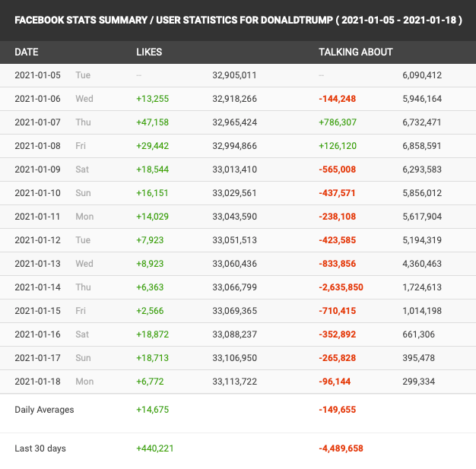Select the 2021-01-18 date cell
Screen dimensions: 476x469
(x=36, y=382)
